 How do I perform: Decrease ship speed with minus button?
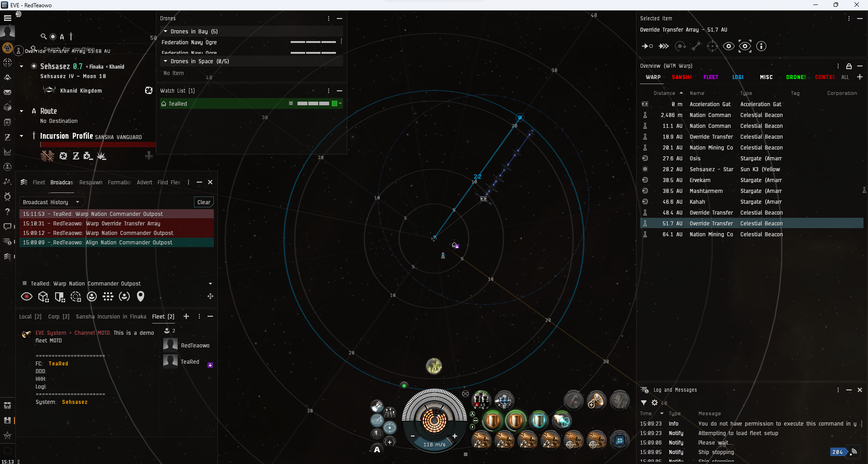click(x=413, y=436)
